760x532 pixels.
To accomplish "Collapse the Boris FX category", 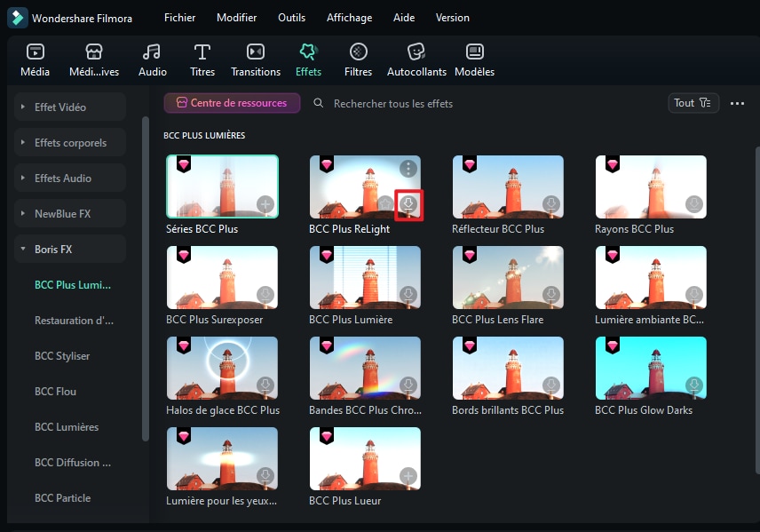I will coord(70,250).
